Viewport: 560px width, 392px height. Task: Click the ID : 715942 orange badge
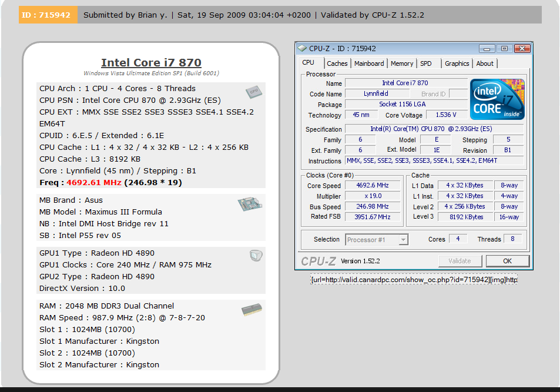coord(48,15)
